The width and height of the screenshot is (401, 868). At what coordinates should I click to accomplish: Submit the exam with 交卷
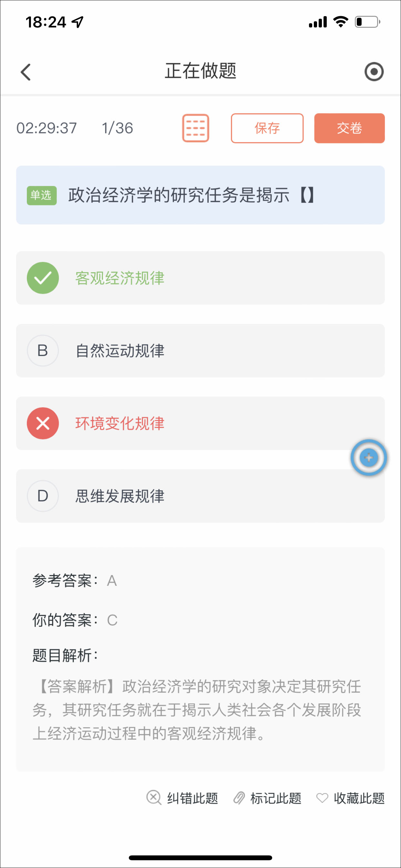point(349,128)
